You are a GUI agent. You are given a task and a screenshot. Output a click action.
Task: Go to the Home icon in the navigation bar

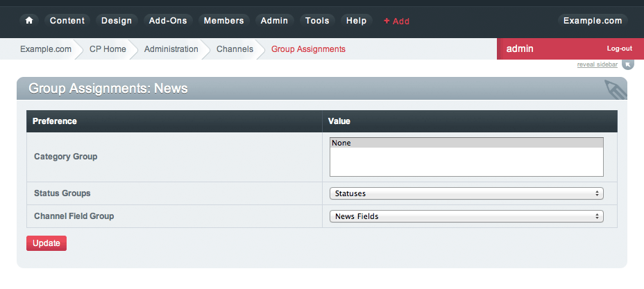coord(29,21)
